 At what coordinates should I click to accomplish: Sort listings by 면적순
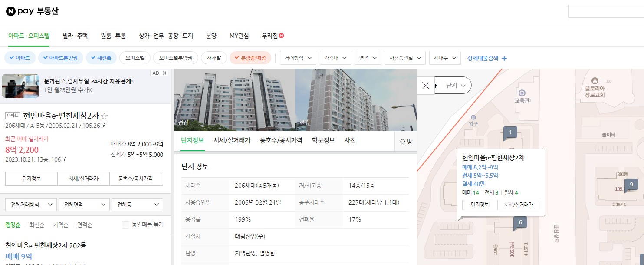click(x=85, y=225)
